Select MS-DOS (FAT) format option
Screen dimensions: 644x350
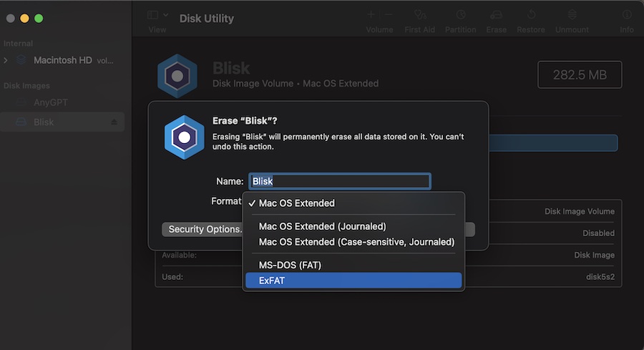(x=353, y=265)
